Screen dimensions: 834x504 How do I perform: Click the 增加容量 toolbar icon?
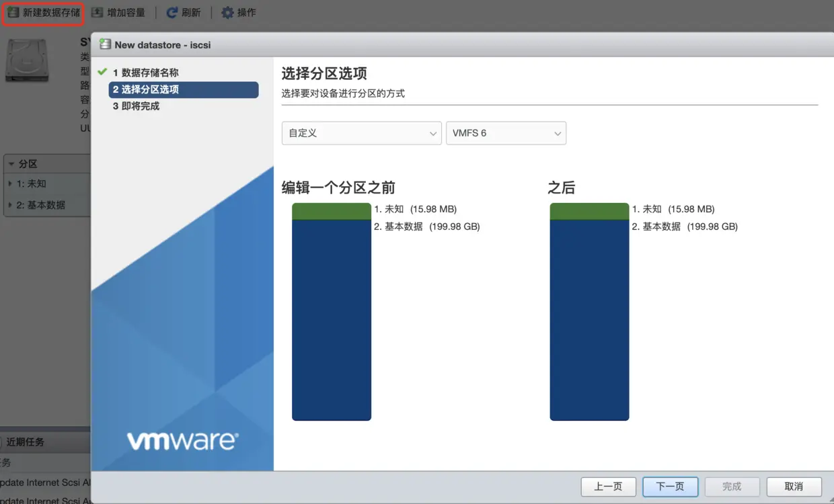[95, 11]
